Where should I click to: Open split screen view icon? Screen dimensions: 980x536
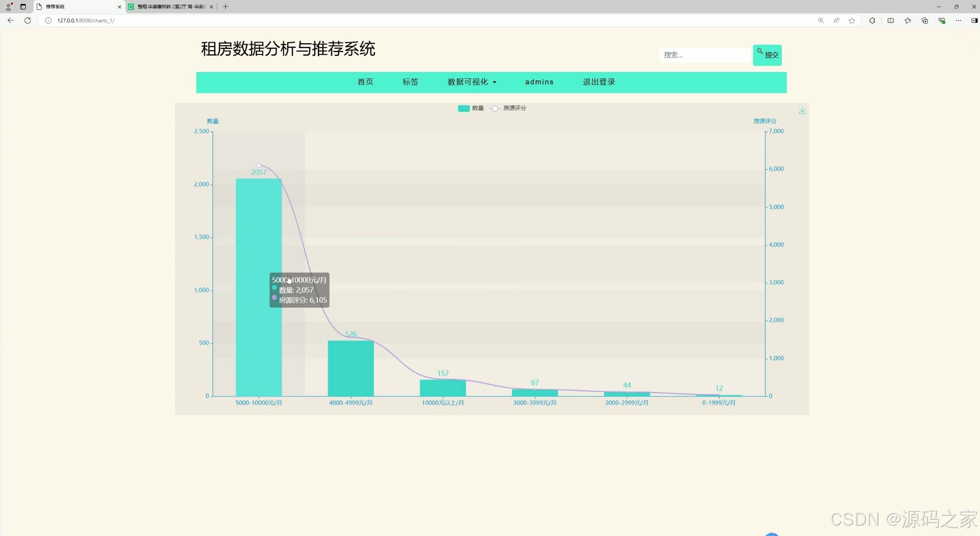coord(891,20)
